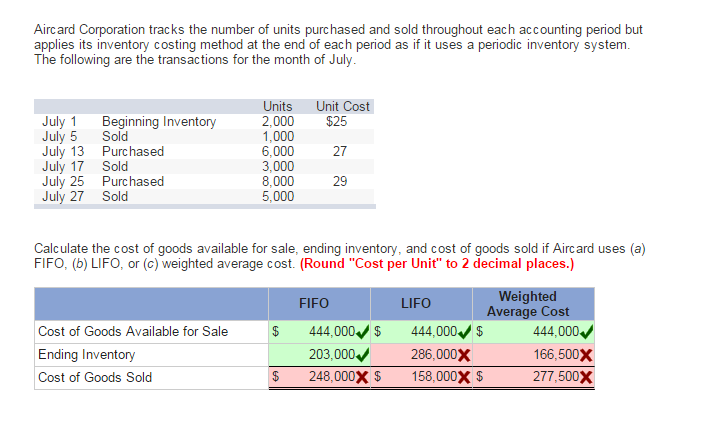Click the July 27 Sold units value 5,000
The width and height of the screenshot is (727, 437).
tap(278, 196)
